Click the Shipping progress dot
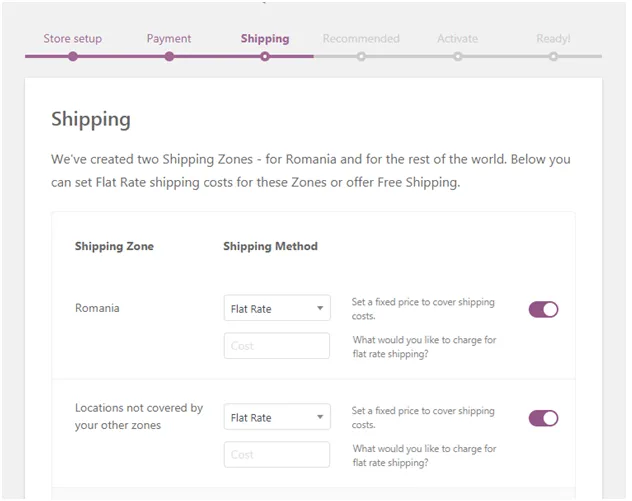 [x=265, y=56]
